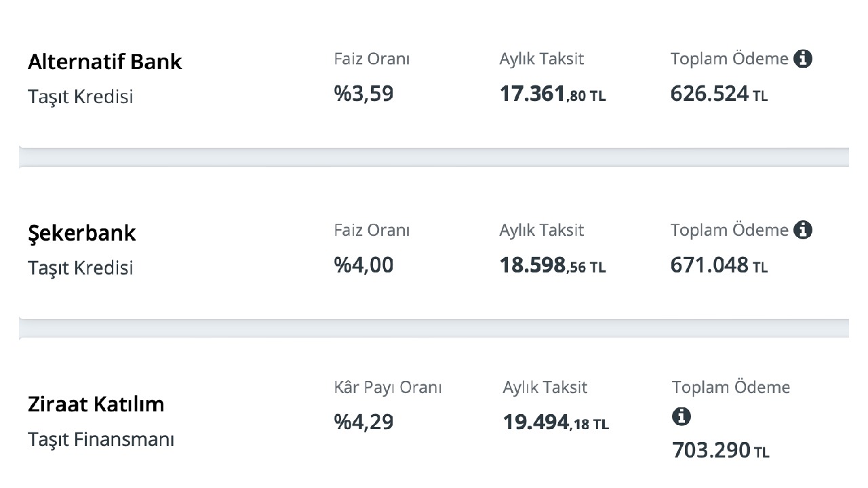Image resolution: width=868 pixels, height=488 pixels.
Task: Show the info tooltip under Ziraat Katılım Toplam Ödeme
Action: pyautogui.click(x=682, y=417)
